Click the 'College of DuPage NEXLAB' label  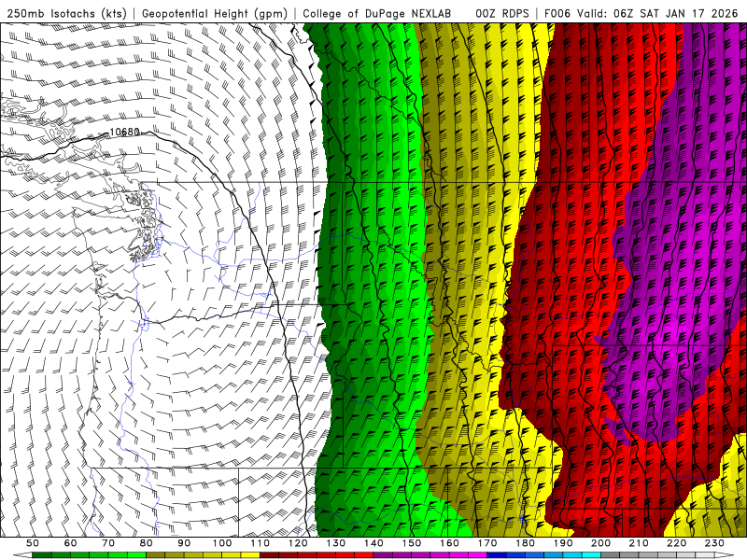click(x=376, y=13)
